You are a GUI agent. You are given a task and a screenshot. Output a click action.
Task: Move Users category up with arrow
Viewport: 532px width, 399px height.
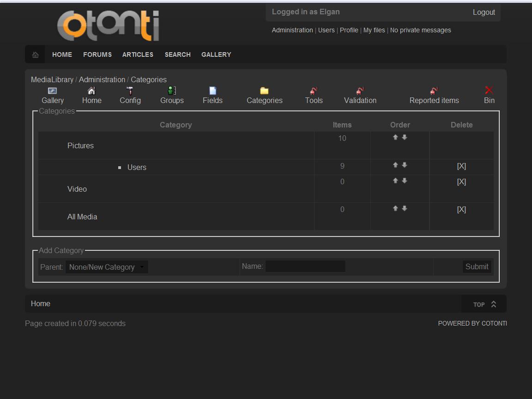click(395, 165)
